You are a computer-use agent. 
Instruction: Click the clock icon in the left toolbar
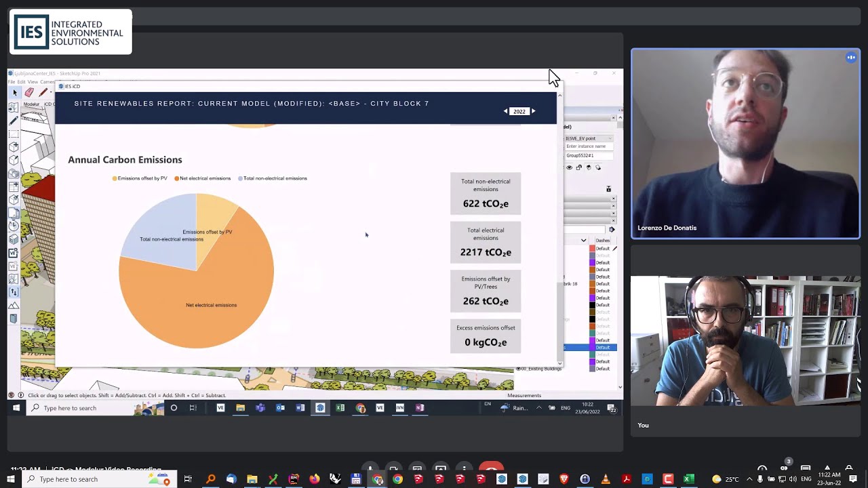click(x=14, y=226)
